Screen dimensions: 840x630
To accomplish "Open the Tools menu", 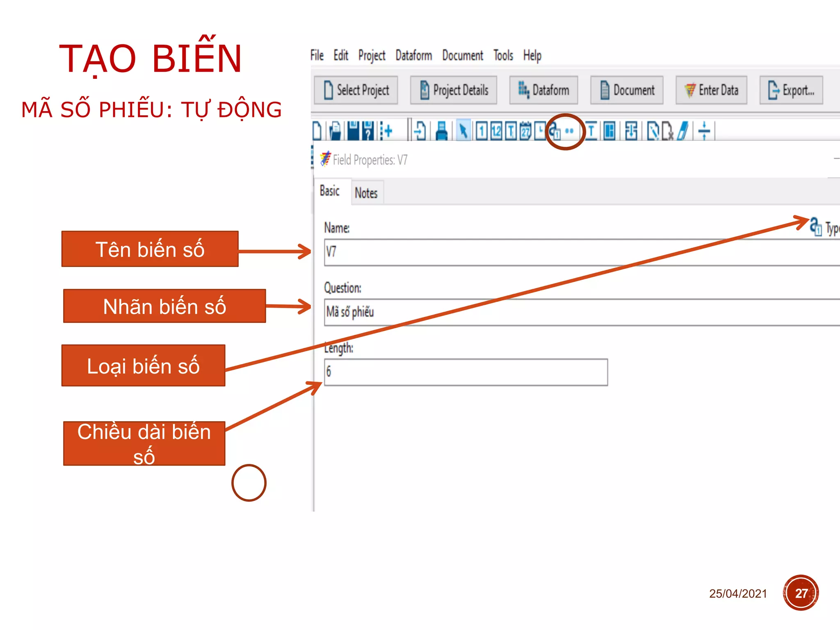I will 503,55.
